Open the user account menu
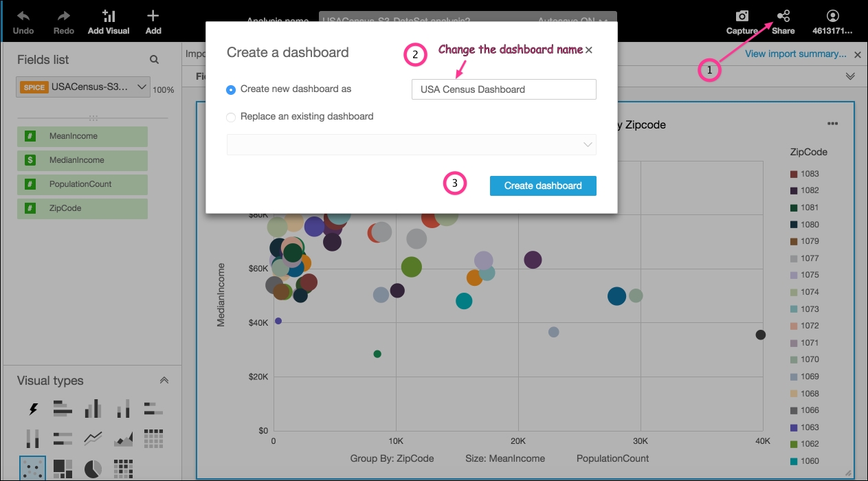Viewport: 868px width, 481px height. [x=833, y=16]
